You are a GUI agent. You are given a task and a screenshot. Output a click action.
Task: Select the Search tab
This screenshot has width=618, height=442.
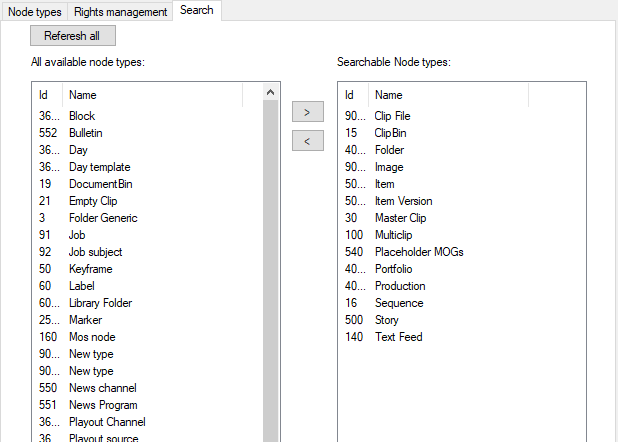tap(197, 10)
